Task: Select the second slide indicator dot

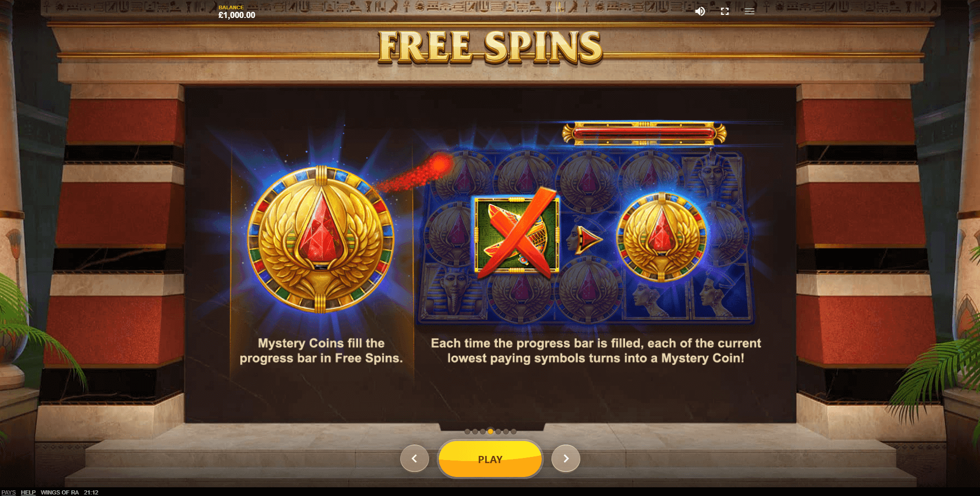Action: (475, 432)
